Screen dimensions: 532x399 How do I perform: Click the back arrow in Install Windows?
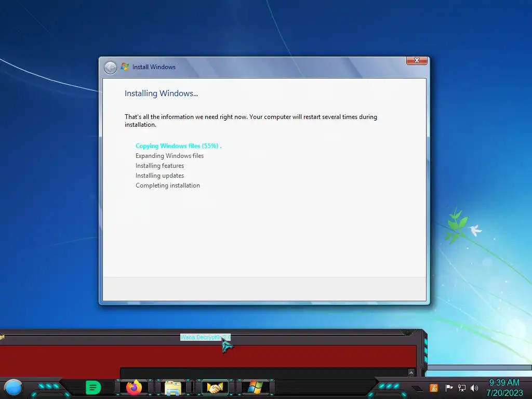(x=110, y=68)
